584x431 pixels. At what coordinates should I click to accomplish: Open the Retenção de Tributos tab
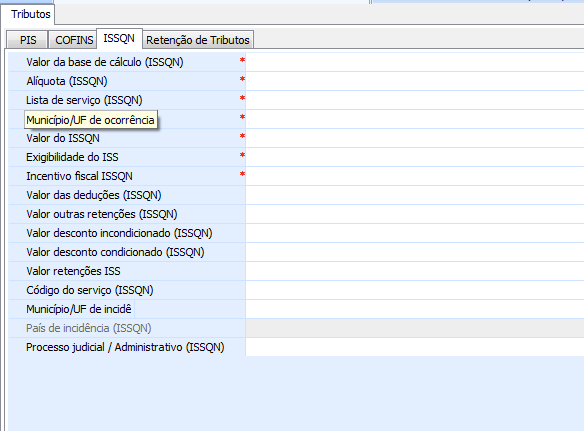pyautogui.click(x=198, y=40)
